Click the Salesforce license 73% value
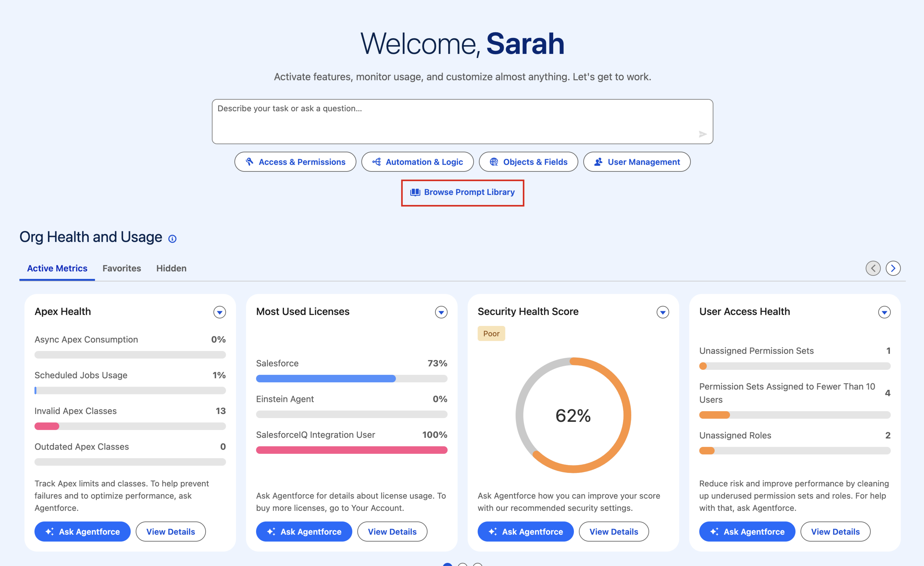The image size is (924, 566). click(437, 363)
